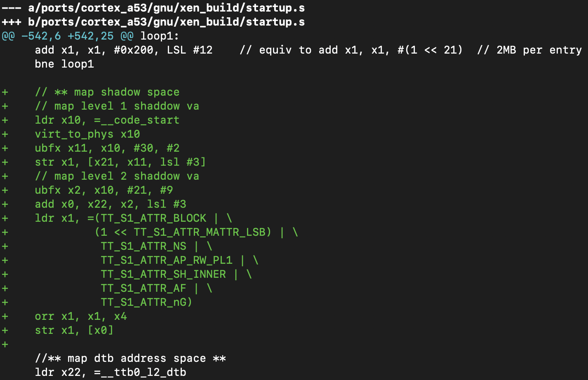Click the 'str x1, [x21, x11, lsl #3]' line

pos(120,162)
